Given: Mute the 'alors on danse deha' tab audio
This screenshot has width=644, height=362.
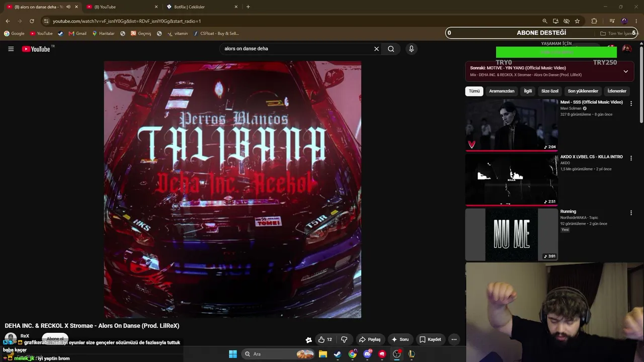Looking at the screenshot, I should 68,7.
